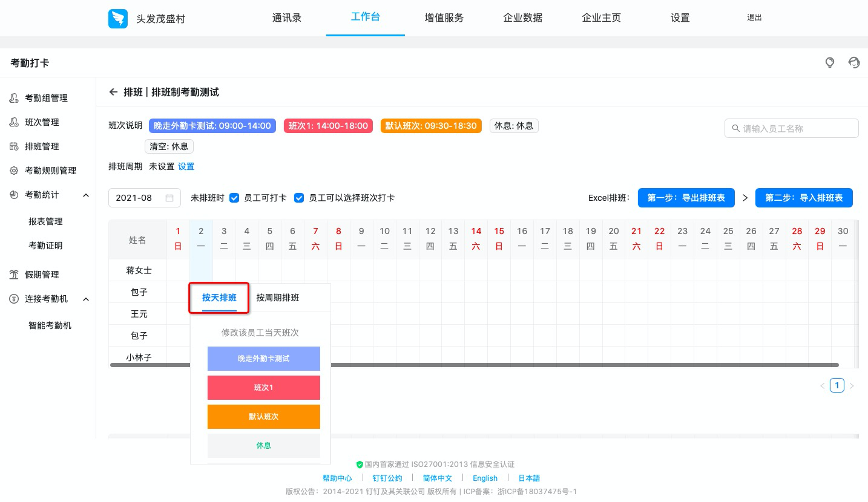Click 第一步：导出排班表 button
The height and width of the screenshot is (502, 868).
pyautogui.click(x=686, y=197)
